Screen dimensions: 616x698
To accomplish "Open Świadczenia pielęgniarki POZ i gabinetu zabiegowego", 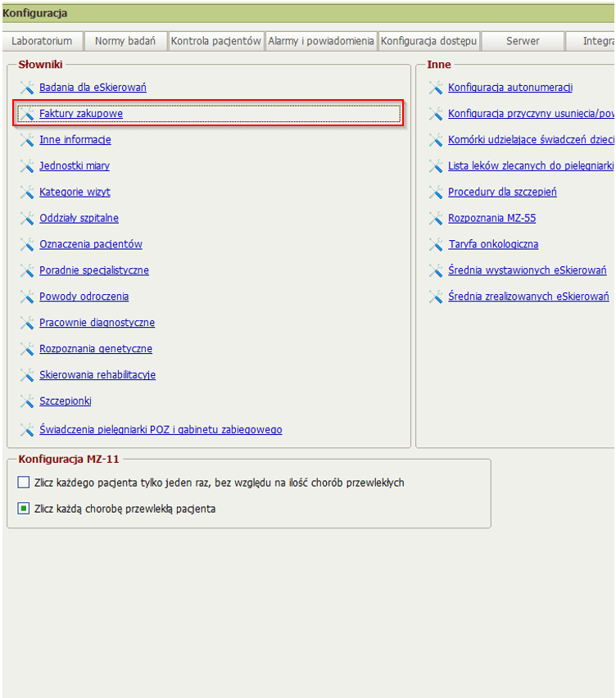I will 161,429.
